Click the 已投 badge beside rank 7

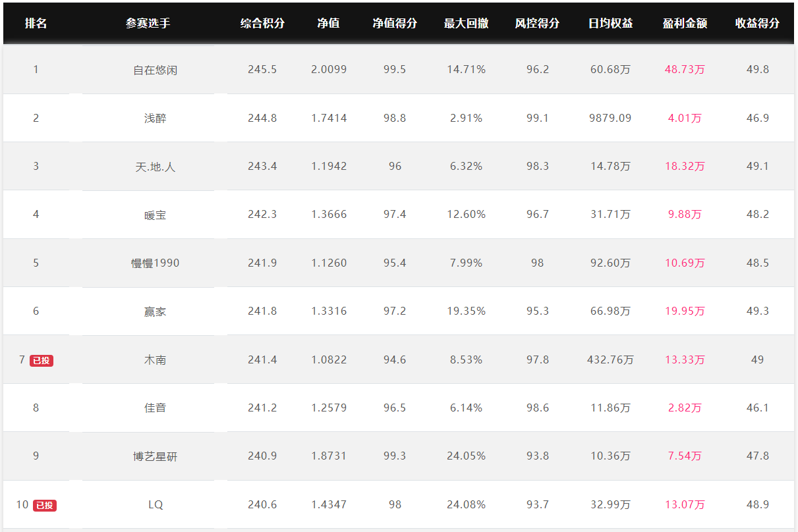[42, 360]
